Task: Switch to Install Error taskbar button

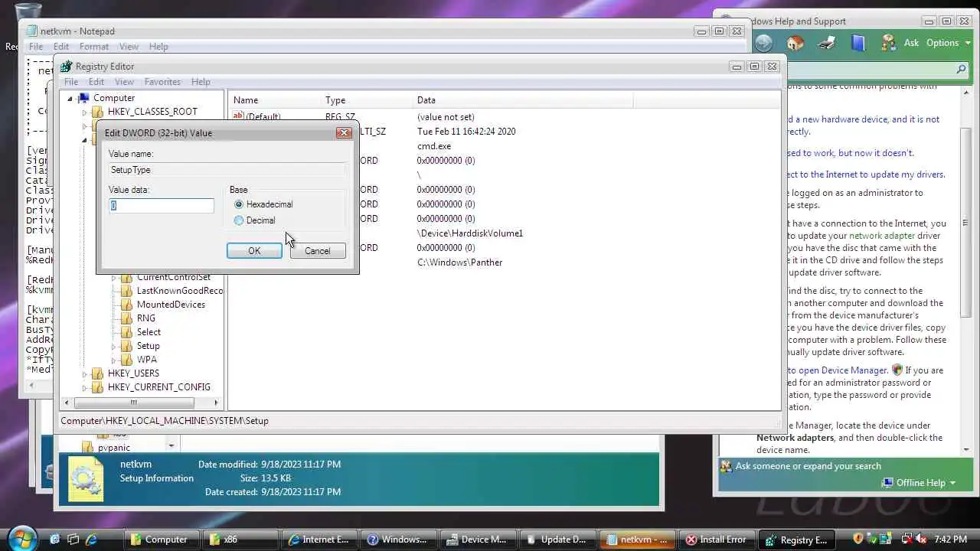Action: pyautogui.click(x=717, y=540)
